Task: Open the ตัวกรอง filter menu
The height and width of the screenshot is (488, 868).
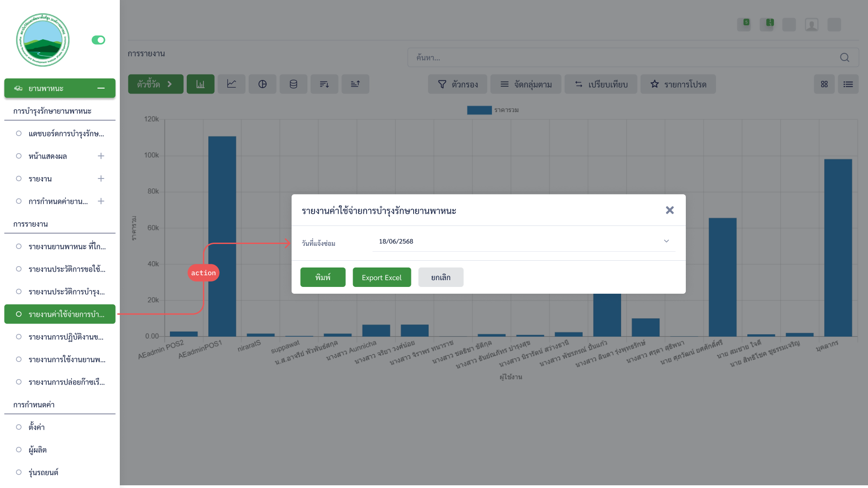Action: tap(458, 84)
